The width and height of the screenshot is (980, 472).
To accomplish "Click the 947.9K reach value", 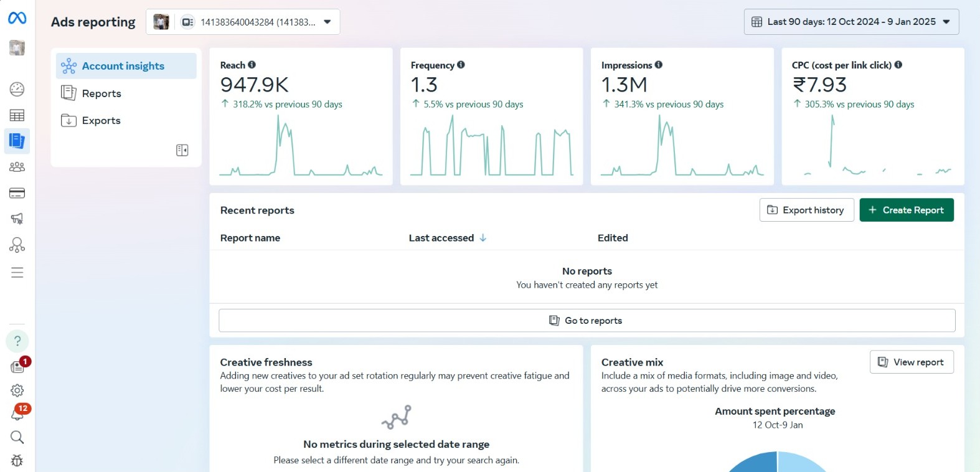I will tap(255, 85).
